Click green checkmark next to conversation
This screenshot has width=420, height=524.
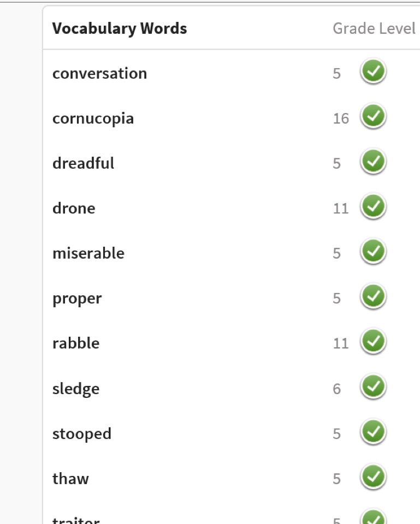[x=373, y=71]
